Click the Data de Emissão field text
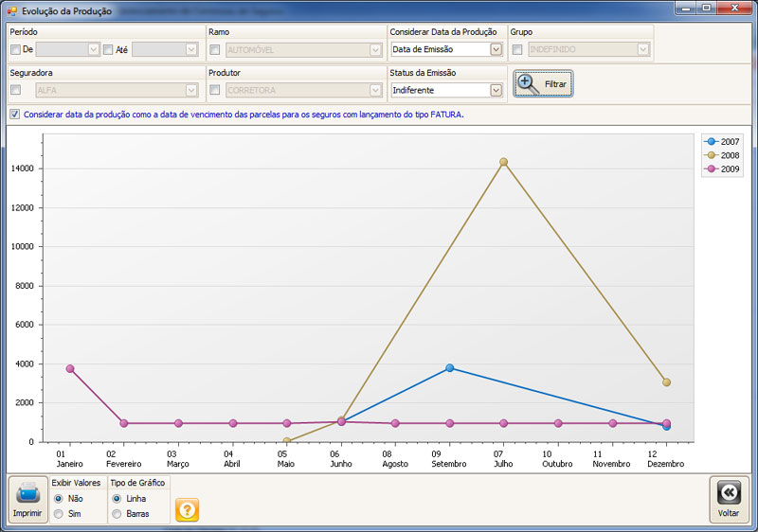This screenshot has width=758, height=532. point(423,49)
